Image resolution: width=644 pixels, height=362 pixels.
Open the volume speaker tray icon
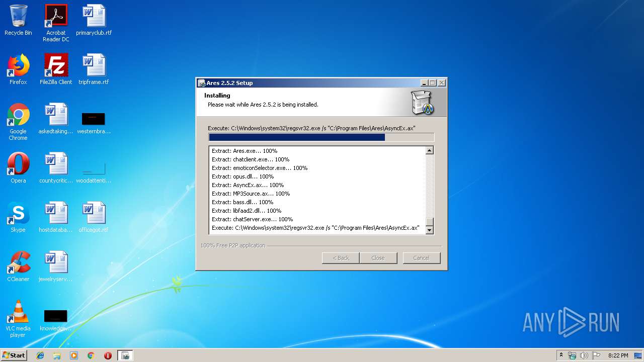coord(584,355)
